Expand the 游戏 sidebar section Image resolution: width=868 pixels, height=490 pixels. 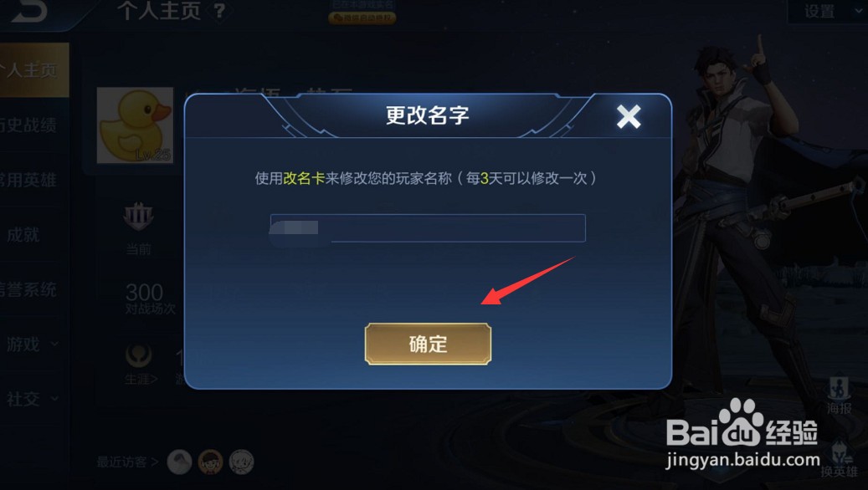coord(31,344)
